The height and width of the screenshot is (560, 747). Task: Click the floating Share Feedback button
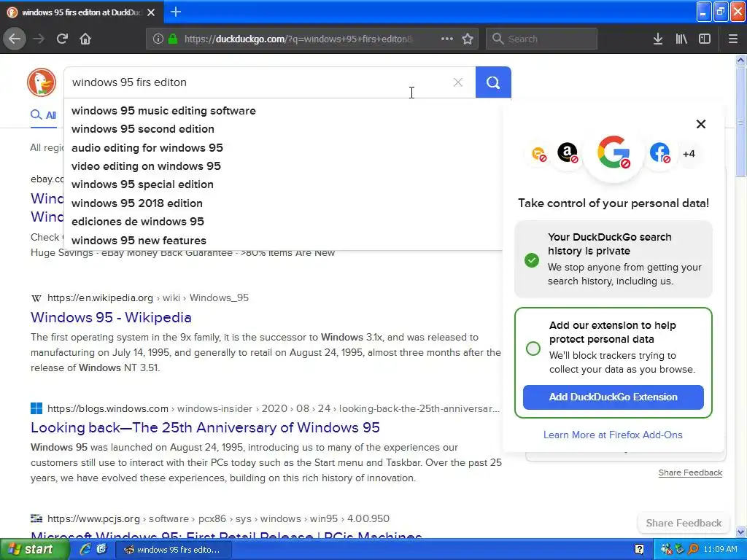point(684,523)
